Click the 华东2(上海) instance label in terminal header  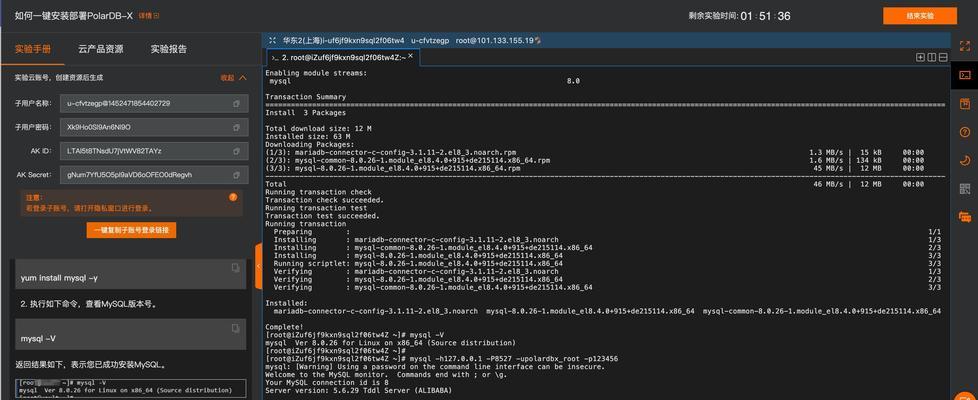point(343,41)
